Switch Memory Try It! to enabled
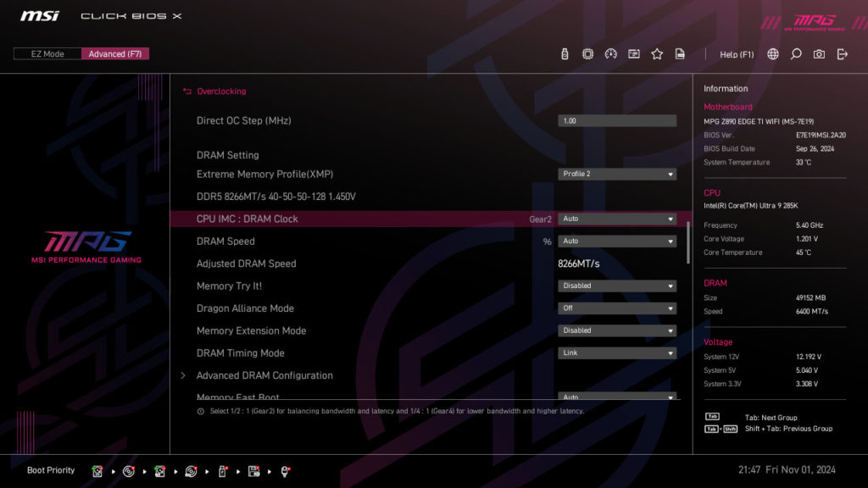The width and height of the screenshot is (868, 488). pos(617,286)
